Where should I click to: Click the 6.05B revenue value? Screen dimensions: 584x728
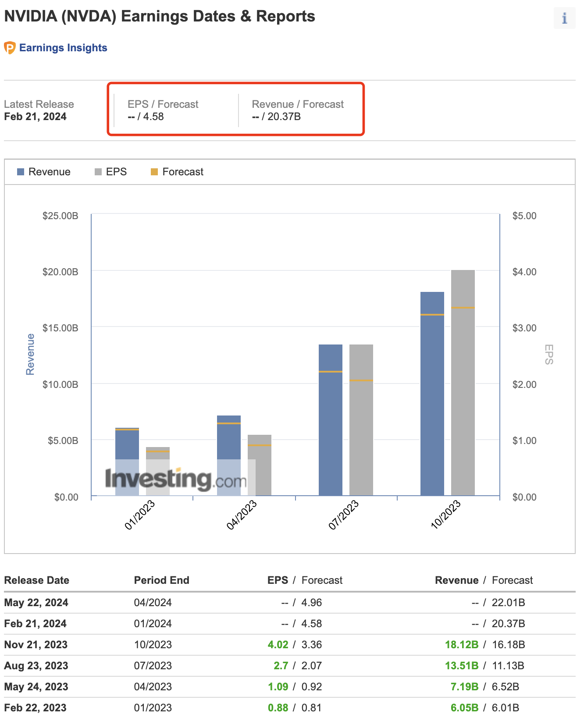[465, 708]
